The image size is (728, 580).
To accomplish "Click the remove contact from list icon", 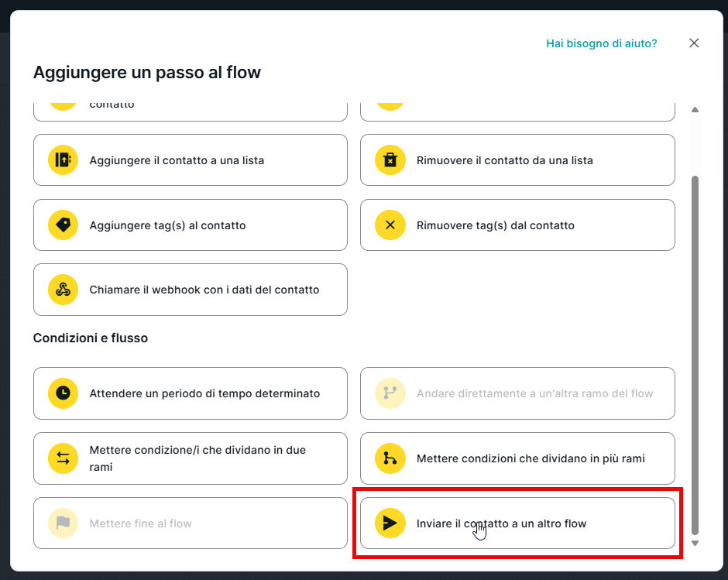I will coord(390,160).
